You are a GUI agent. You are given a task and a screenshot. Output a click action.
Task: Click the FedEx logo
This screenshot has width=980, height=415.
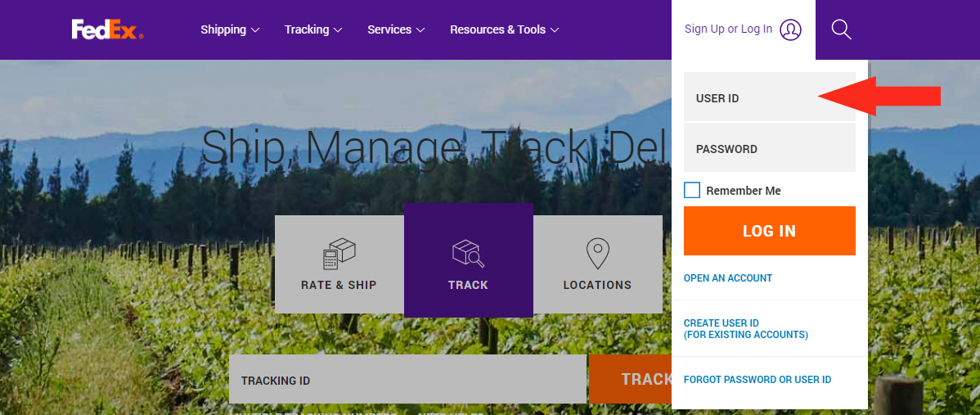[x=107, y=29]
